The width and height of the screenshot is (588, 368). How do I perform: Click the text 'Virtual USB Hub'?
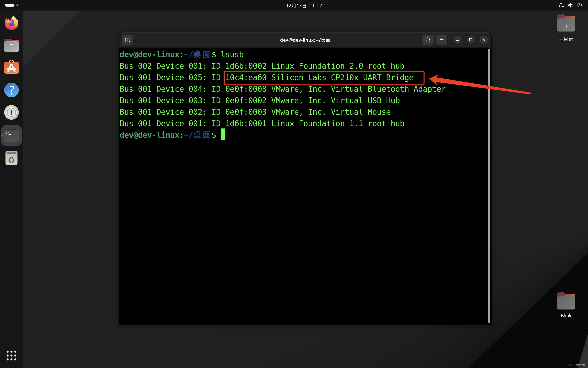pos(365,101)
